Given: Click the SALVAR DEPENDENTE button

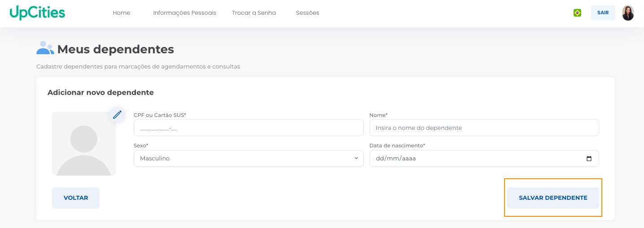Looking at the screenshot, I should [553, 198].
